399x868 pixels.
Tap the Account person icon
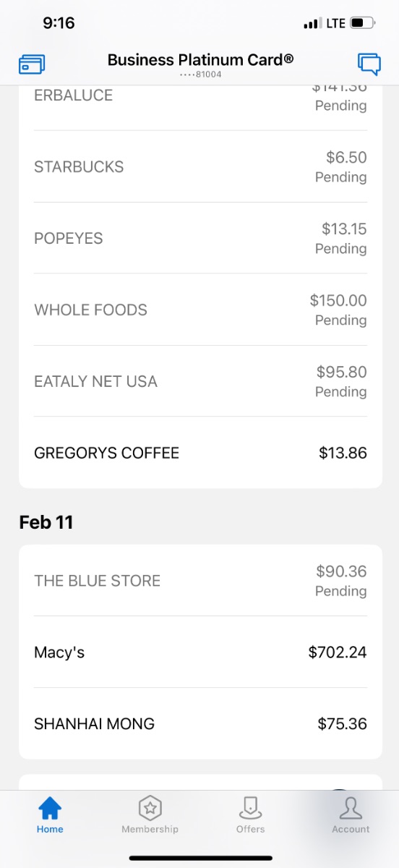(x=351, y=807)
